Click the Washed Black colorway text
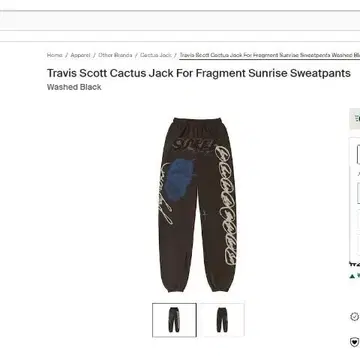Screen dimensions: 360x360 click(x=74, y=87)
